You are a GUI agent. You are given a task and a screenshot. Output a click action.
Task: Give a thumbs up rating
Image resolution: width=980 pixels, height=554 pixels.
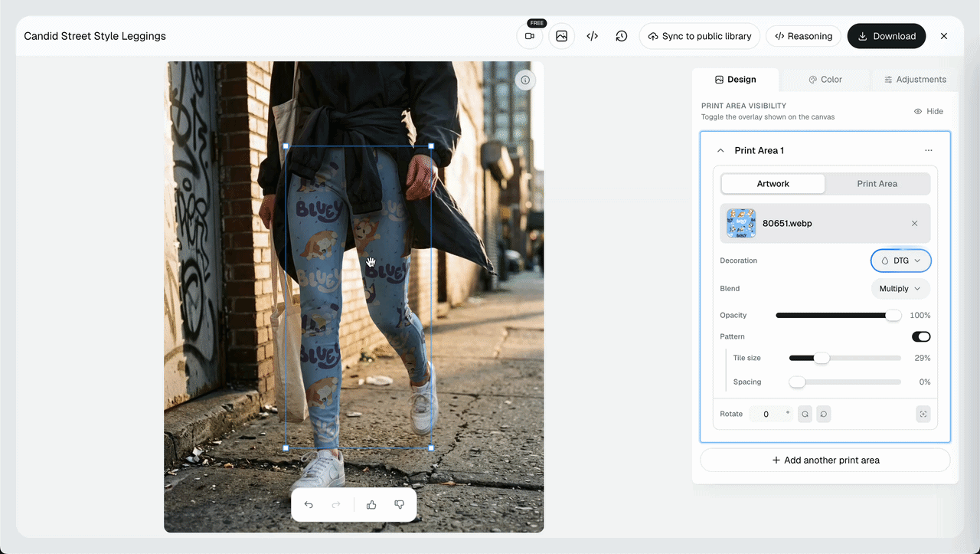click(x=371, y=504)
